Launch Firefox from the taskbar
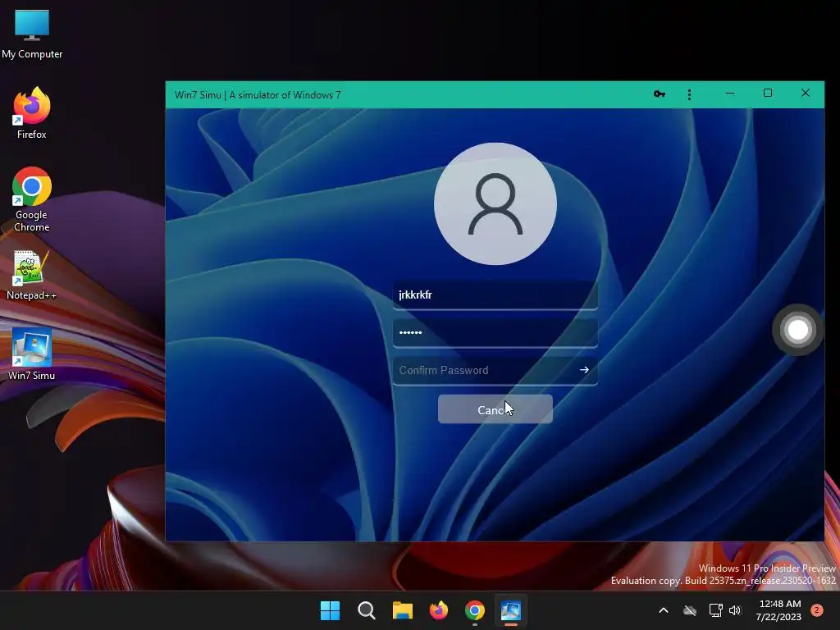The height and width of the screenshot is (630, 840). click(x=439, y=610)
